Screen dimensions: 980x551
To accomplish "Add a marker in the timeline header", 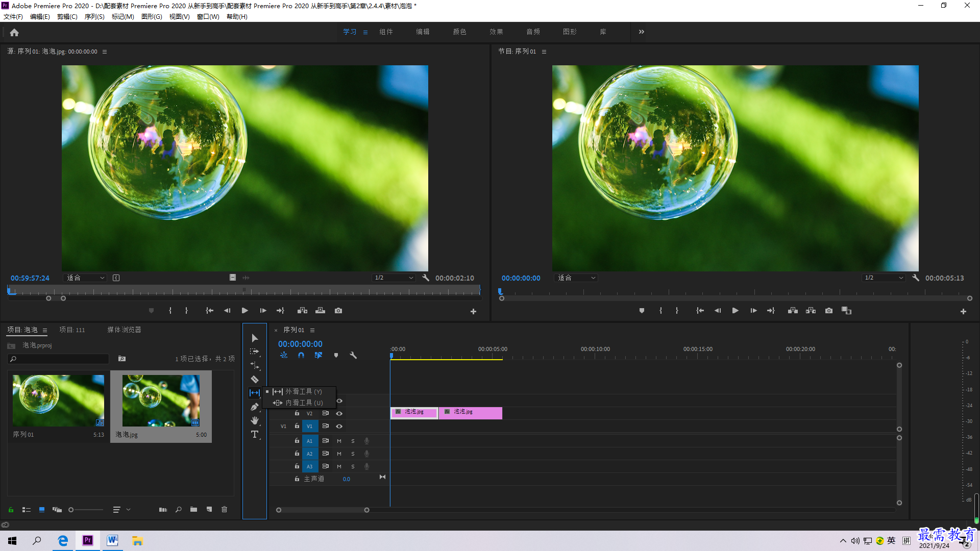I will pos(336,356).
